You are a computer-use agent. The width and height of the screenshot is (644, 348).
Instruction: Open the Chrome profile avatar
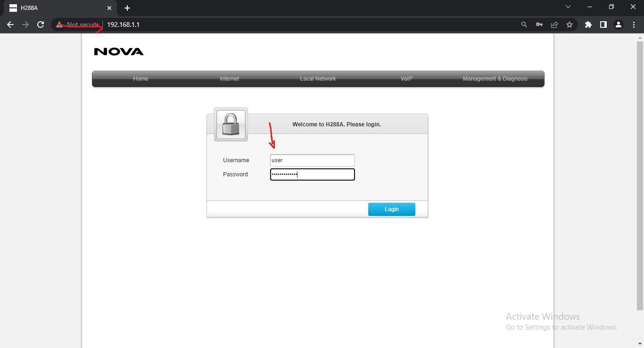619,25
